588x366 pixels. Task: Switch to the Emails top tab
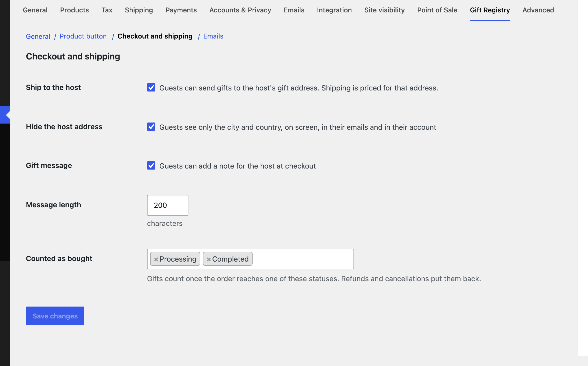(294, 10)
